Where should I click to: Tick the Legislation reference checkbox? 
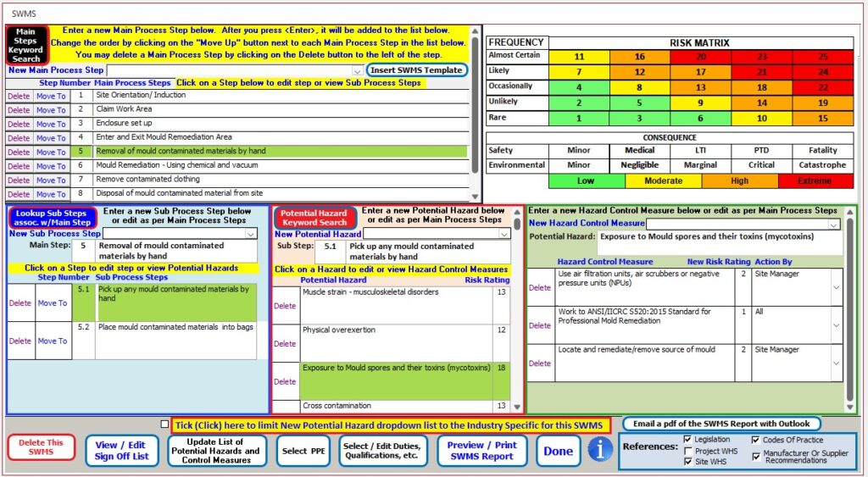(687, 439)
